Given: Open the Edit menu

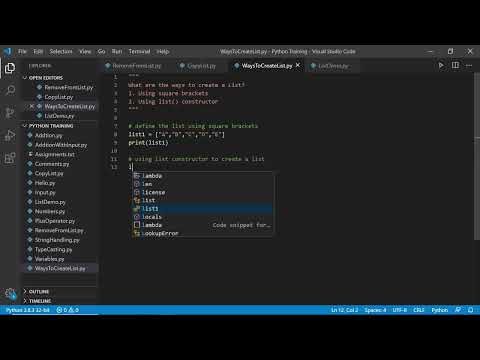Looking at the screenshot, I should tap(38, 51).
